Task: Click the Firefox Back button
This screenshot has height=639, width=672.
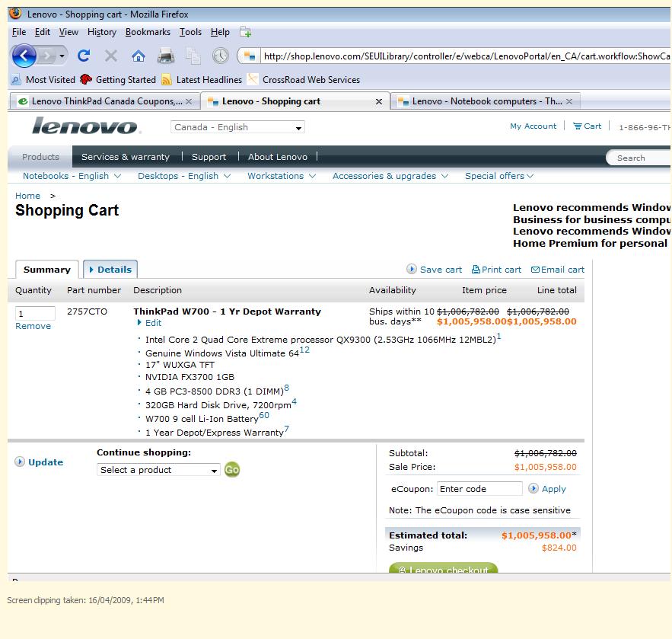Action: click(x=24, y=56)
